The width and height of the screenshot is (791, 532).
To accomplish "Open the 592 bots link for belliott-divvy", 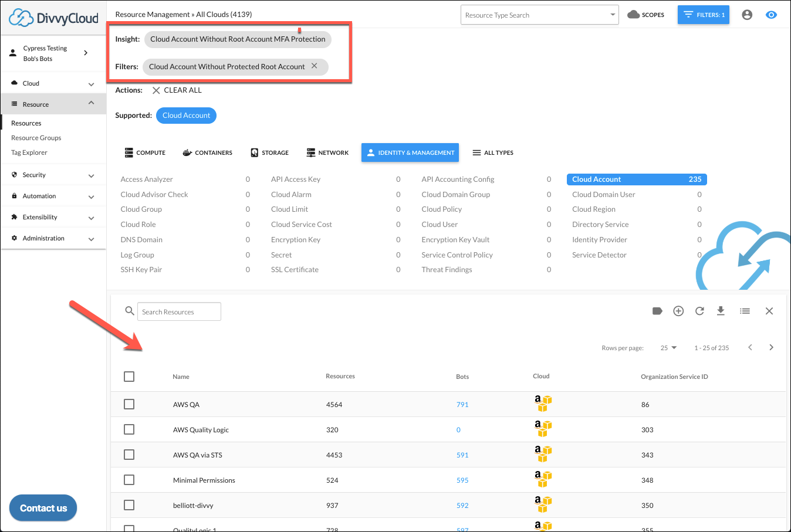I will 462,506.
